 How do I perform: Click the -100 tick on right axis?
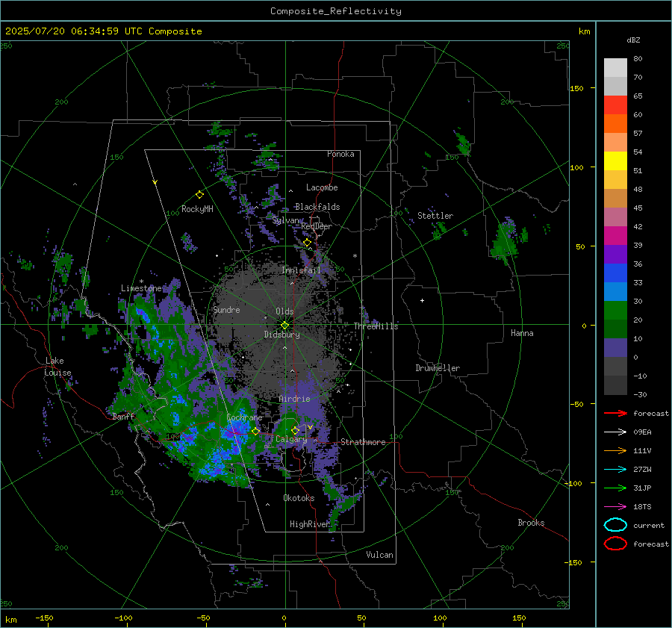573,483
